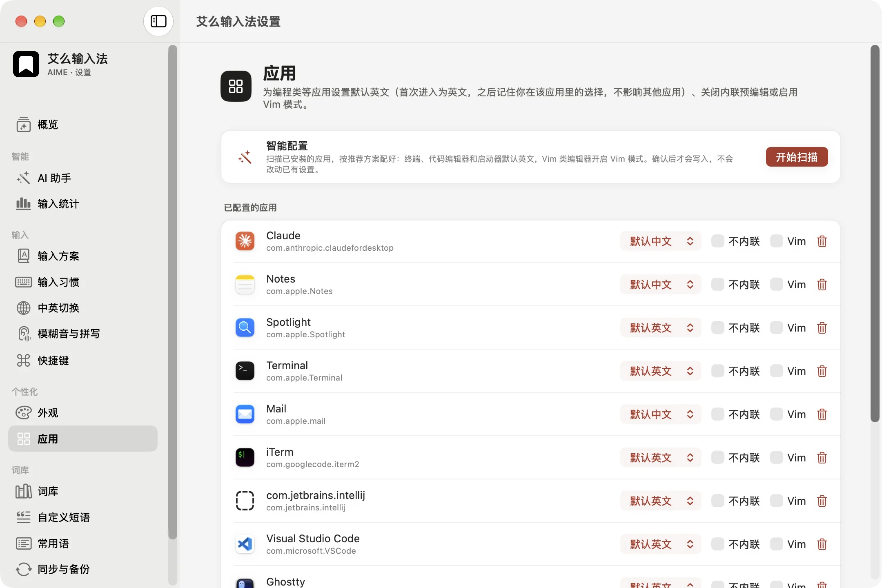This screenshot has width=882, height=588.
Task: Check 不内联 for Spotlight
Action: [717, 328]
